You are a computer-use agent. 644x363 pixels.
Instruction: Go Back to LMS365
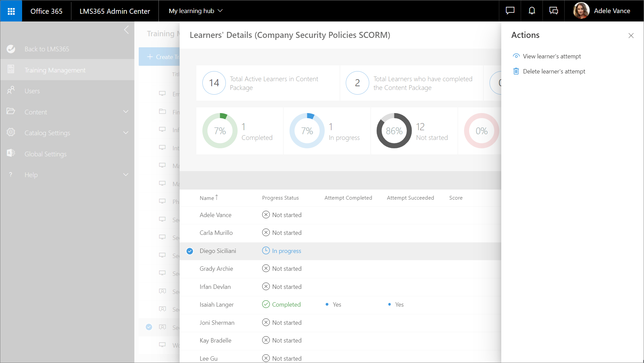tap(47, 49)
